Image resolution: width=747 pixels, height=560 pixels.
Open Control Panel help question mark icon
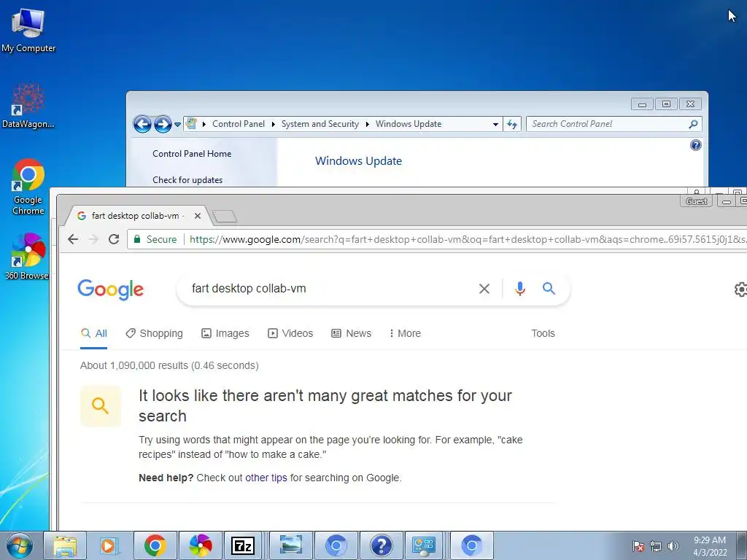pos(695,145)
